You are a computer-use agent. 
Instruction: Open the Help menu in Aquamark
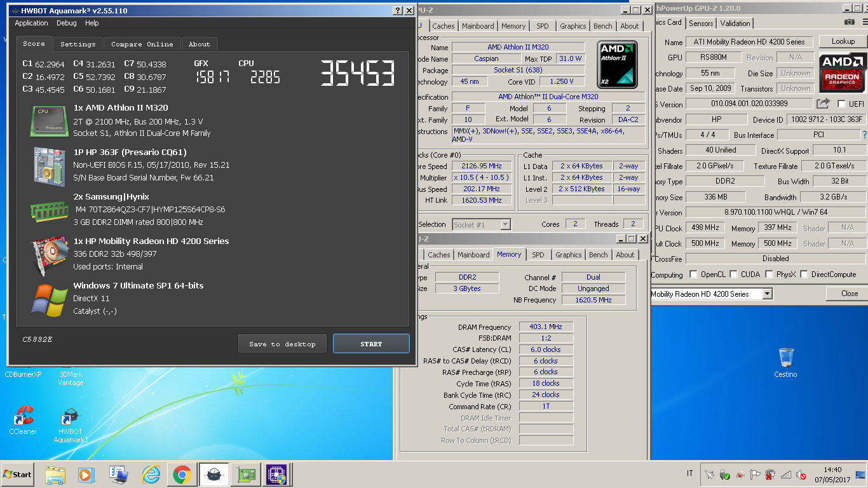pos(92,23)
